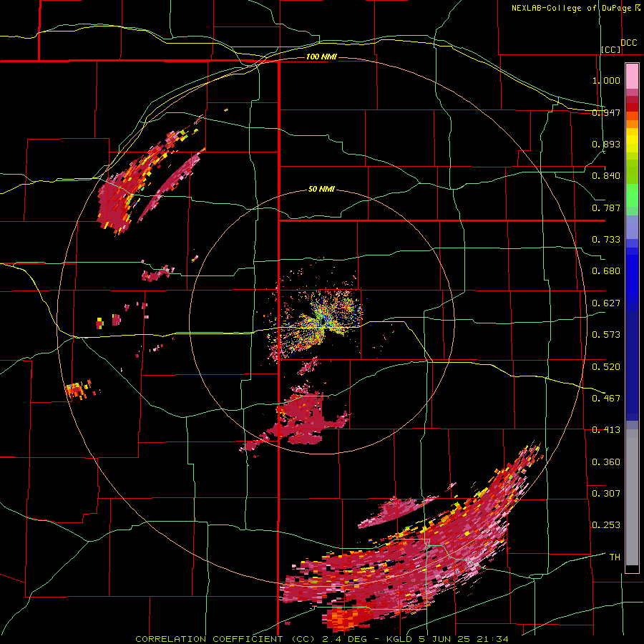
Task: Select the 0.467 scale value
Action: pos(606,399)
